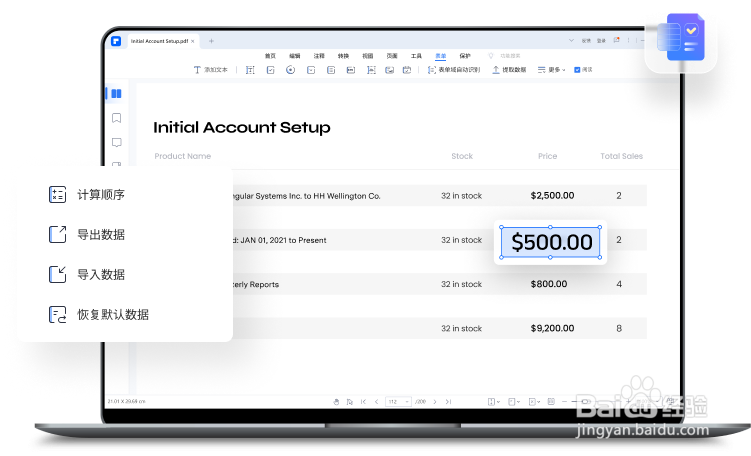The height and width of the screenshot is (456, 751).
Task: Click 提取数据 extract data button
Action: [509, 70]
